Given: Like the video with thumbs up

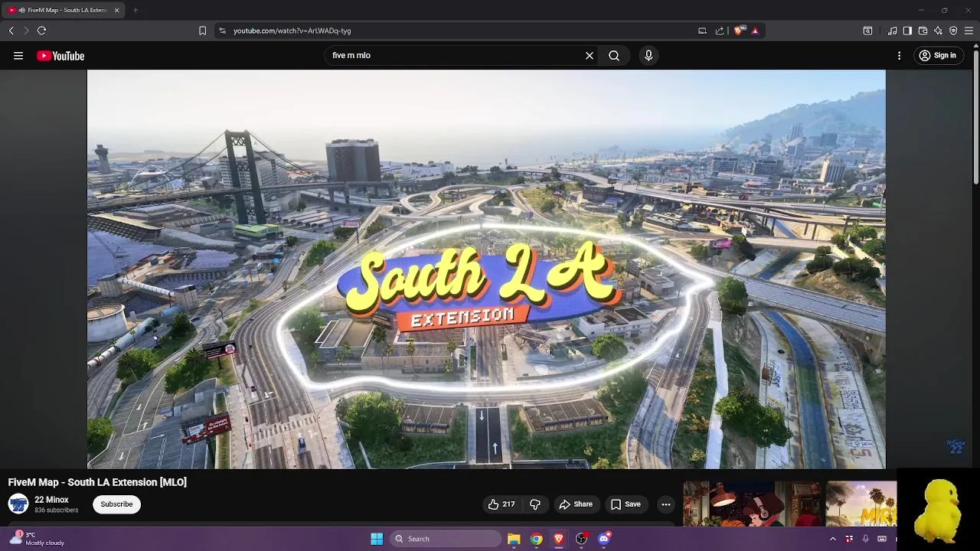Looking at the screenshot, I should click(501, 504).
